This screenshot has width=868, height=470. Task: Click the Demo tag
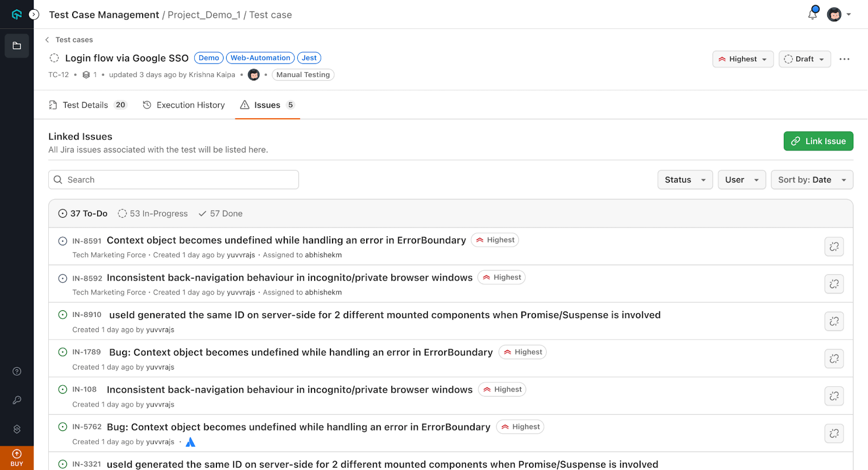click(x=209, y=58)
